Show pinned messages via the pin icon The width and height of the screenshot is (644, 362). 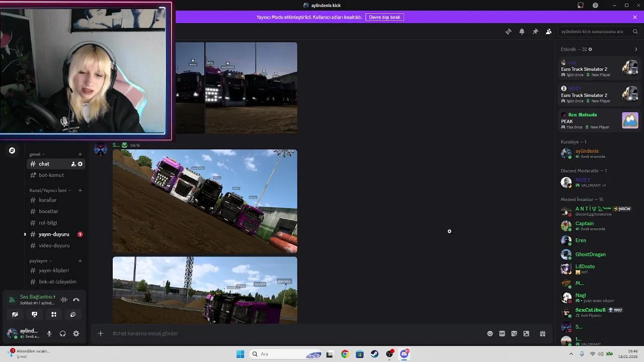(x=535, y=31)
